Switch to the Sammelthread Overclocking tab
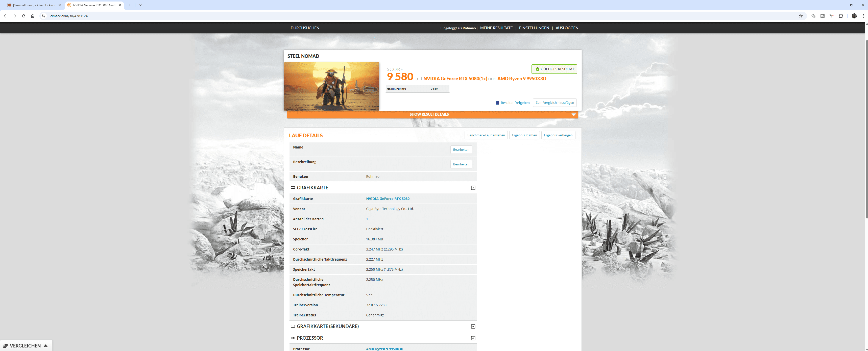This screenshot has height=351, width=868. coord(34,5)
